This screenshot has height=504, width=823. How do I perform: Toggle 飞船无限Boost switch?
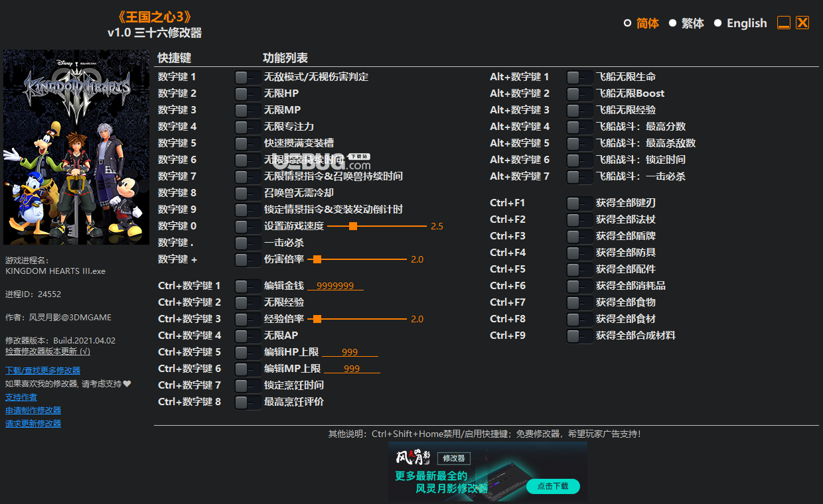tap(580, 94)
